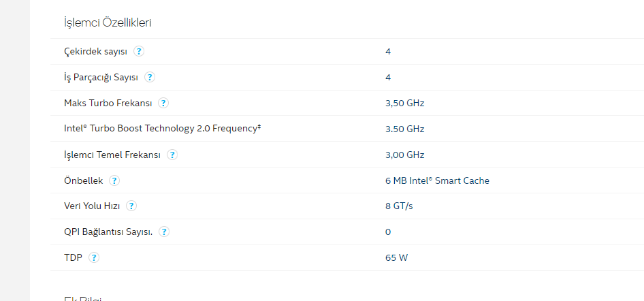This screenshot has height=301, width=644.
Task: Click the Önbellek label text
Action: coord(83,180)
